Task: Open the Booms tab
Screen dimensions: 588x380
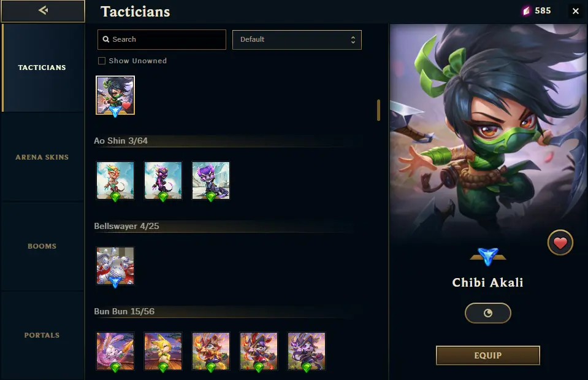Action: point(42,246)
